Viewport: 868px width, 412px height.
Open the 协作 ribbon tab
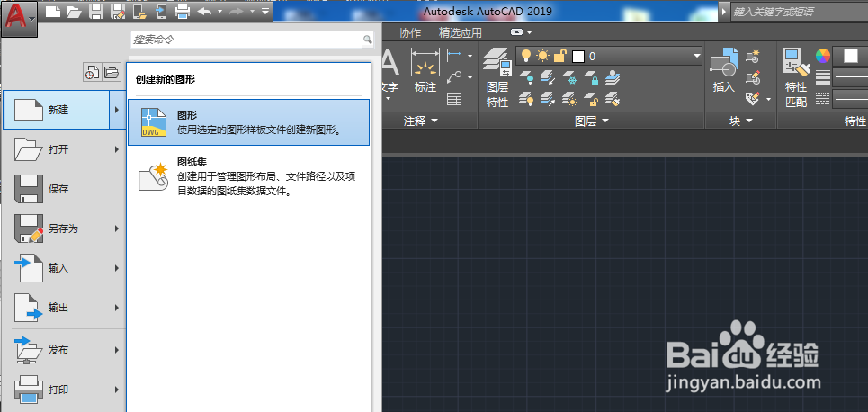[x=409, y=32]
